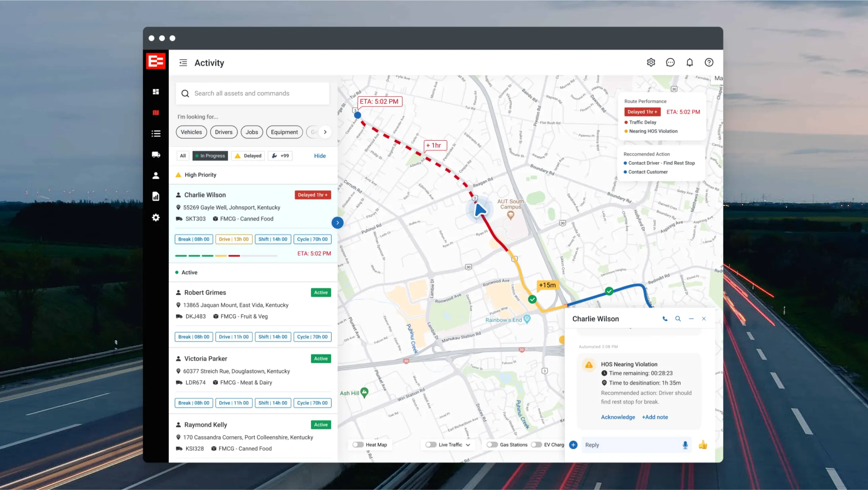868x490 pixels.
Task: Open the Victoria Parker driver card
Action: [253, 381]
